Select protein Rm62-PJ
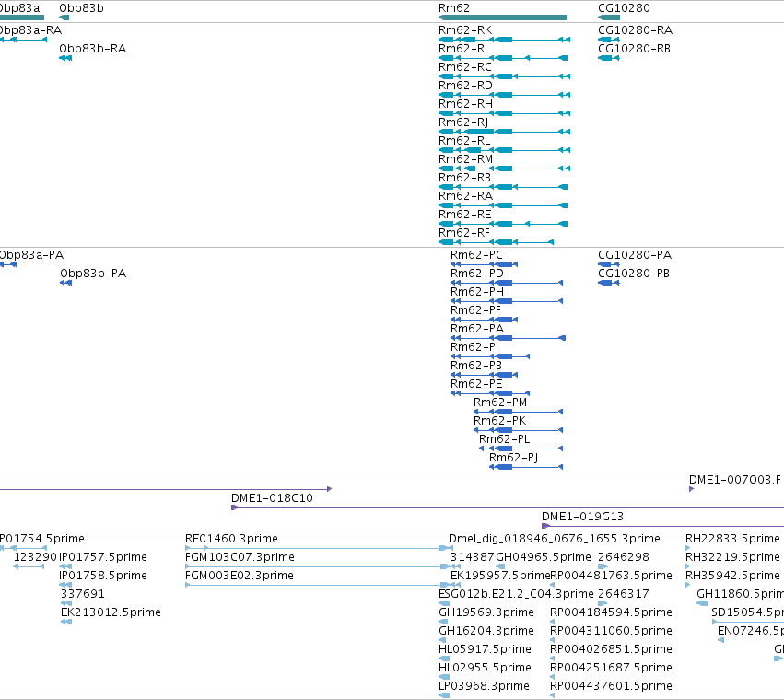 pos(526,467)
